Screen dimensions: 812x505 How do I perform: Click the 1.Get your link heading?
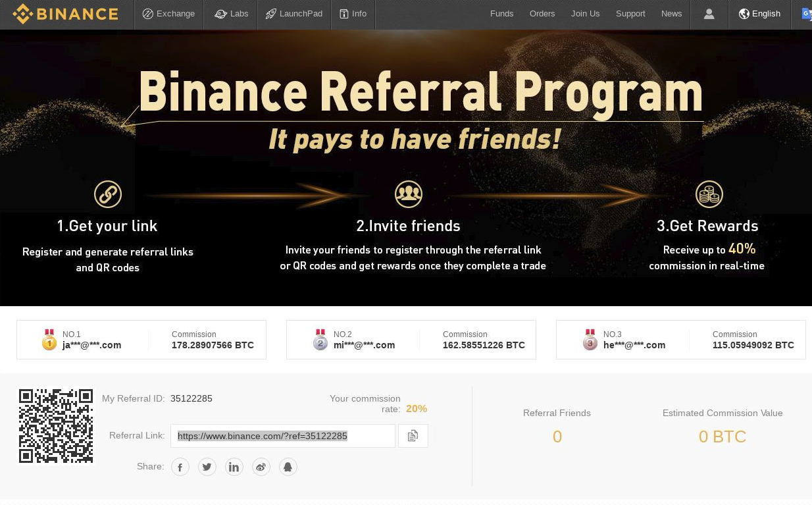click(107, 226)
